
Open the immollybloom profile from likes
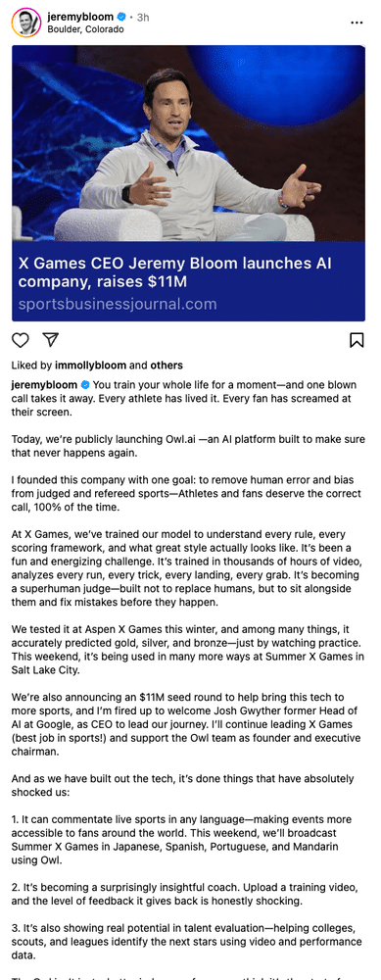click(x=91, y=365)
